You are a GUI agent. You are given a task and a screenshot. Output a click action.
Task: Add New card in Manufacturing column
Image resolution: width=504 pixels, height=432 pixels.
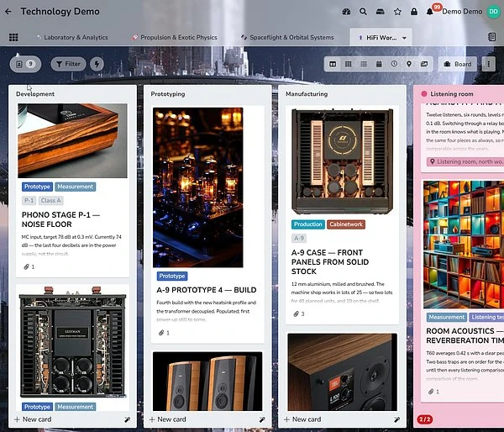point(302,419)
